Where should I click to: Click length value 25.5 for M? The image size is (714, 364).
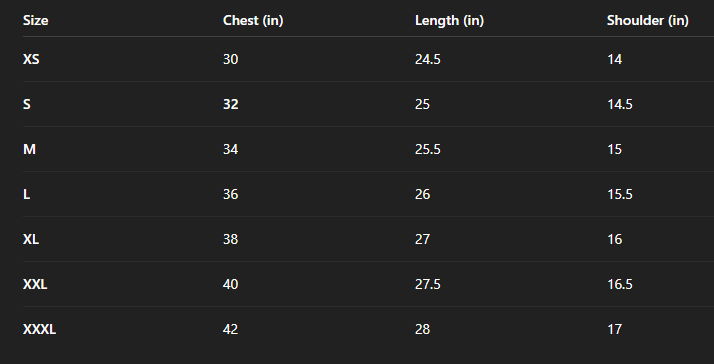click(x=428, y=149)
